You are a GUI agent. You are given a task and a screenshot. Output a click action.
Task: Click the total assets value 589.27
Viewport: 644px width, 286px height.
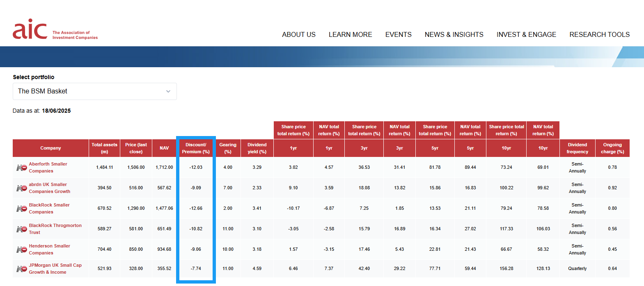point(105,229)
